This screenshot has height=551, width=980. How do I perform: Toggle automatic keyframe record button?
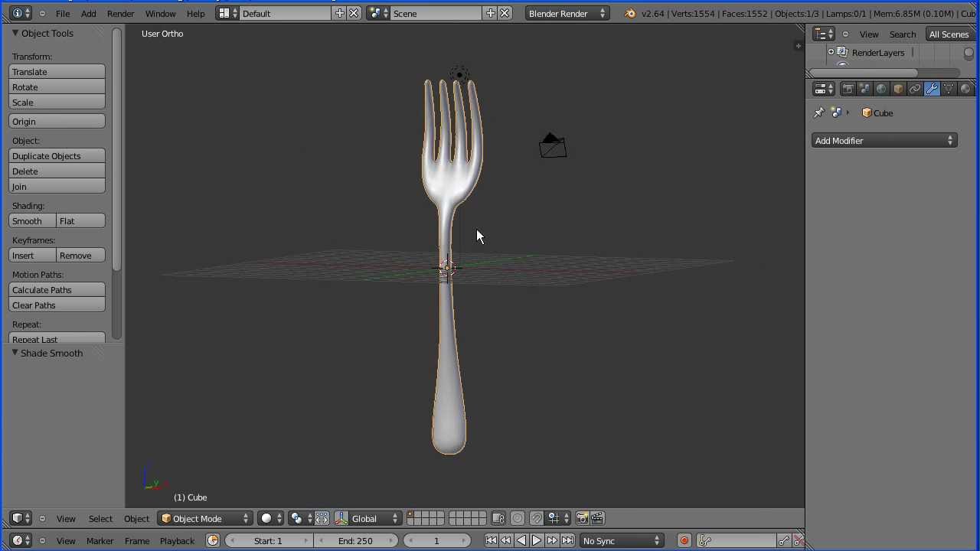coord(684,541)
